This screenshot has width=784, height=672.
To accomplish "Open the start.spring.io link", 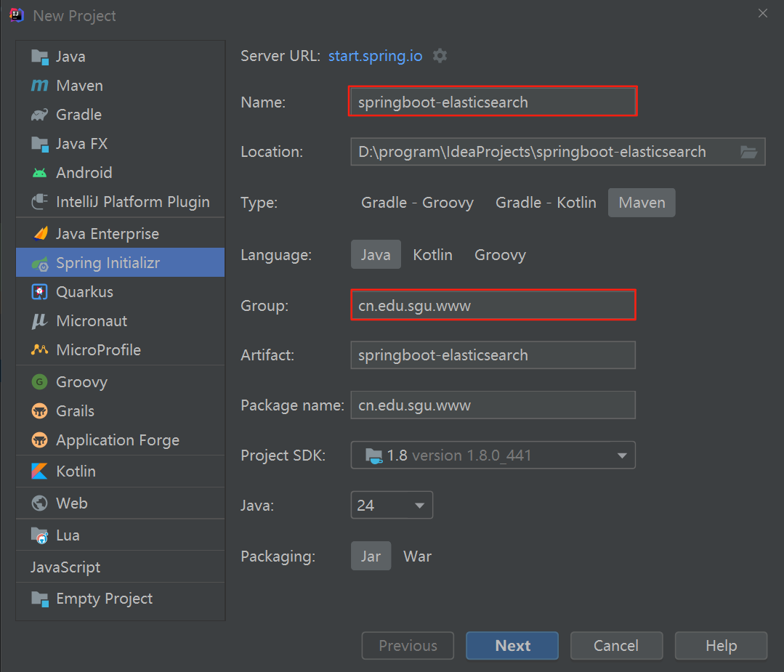I will (x=375, y=55).
